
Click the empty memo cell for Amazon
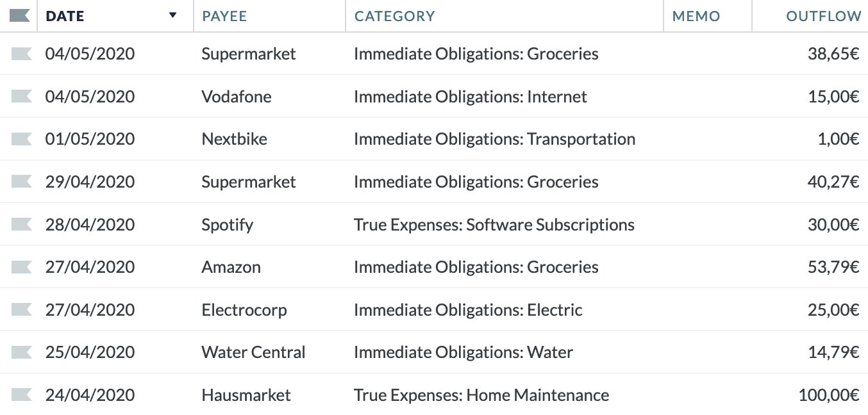point(708,267)
